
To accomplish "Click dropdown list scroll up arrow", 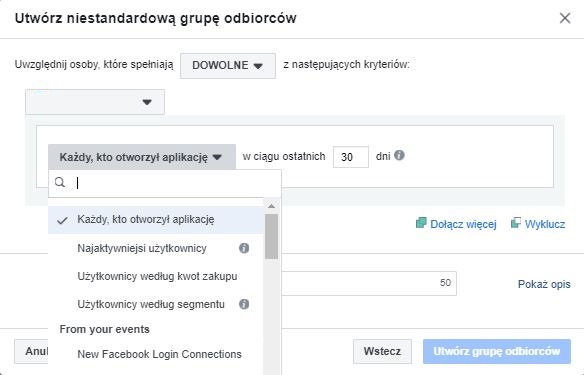I will (272, 206).
